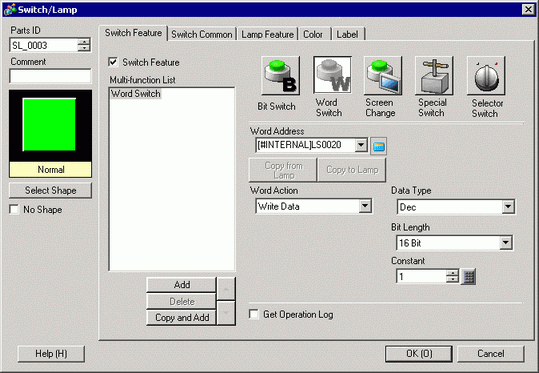Open the Data Type dropdown
539x373 pixels.
tap(508, 207)
